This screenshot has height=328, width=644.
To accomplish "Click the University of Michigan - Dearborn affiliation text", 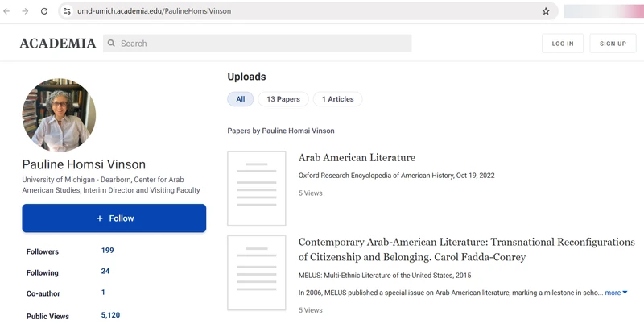I will pos(111,185).
